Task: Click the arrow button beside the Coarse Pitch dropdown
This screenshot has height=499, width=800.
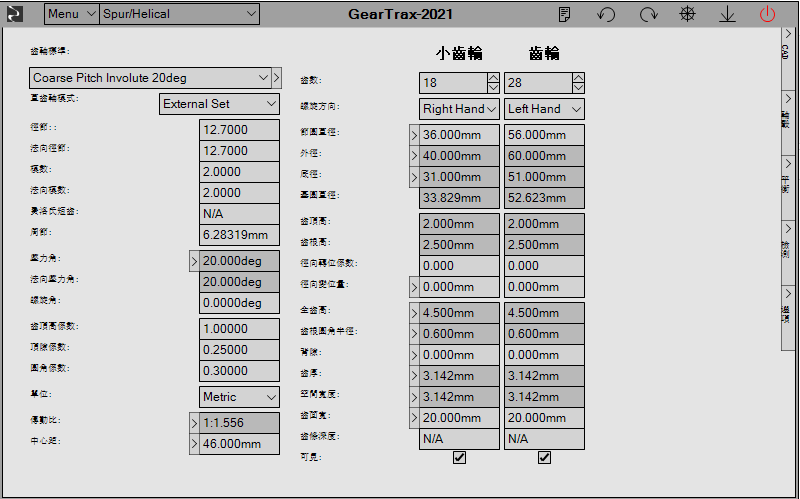Action: [276, 78]
